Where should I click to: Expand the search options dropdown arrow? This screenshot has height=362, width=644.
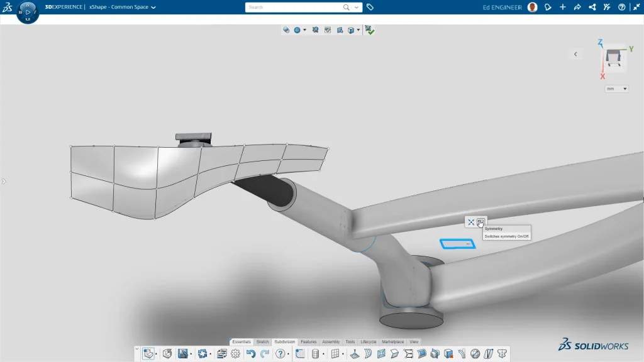pyautogui.click(x=357, y=8)
